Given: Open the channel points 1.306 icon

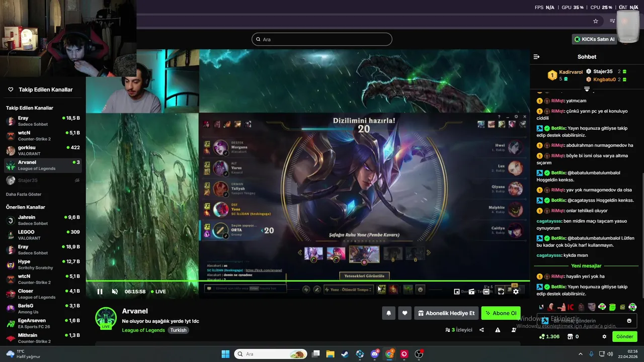Looking at the screenshot, I should (549, 336).
